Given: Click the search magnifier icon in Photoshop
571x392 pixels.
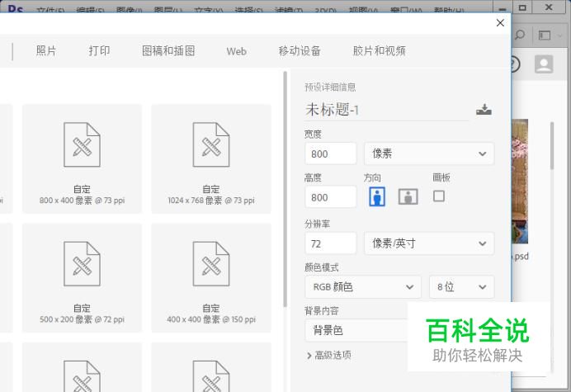Looking at the screenshot, I should (x=520, y=35).
